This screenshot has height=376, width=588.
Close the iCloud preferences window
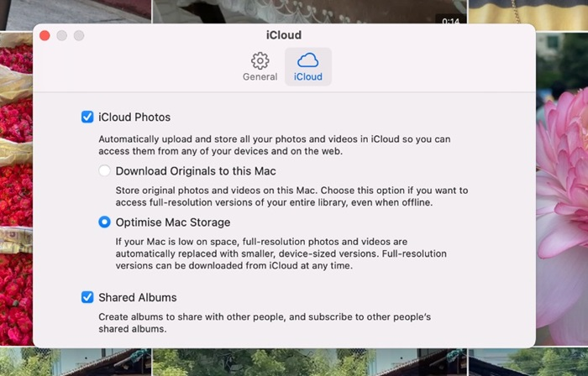pos(45,35)
